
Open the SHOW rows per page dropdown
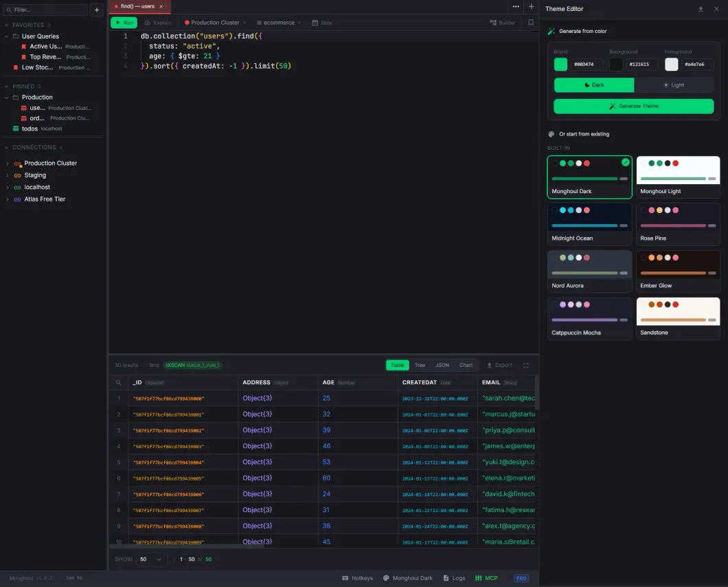click(151, 559)
